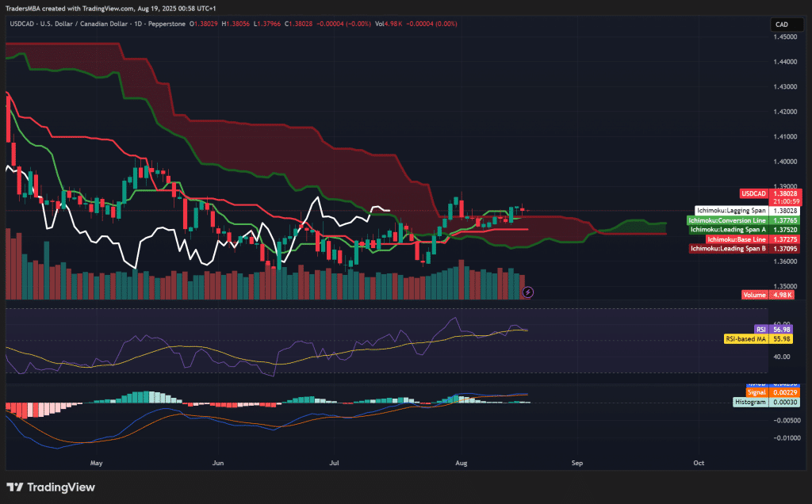Click Aug on the time axis

[462, 463]
